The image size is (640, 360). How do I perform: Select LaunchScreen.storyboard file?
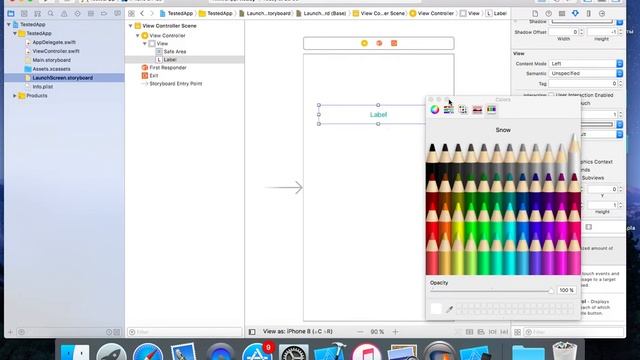pos(62,78)
